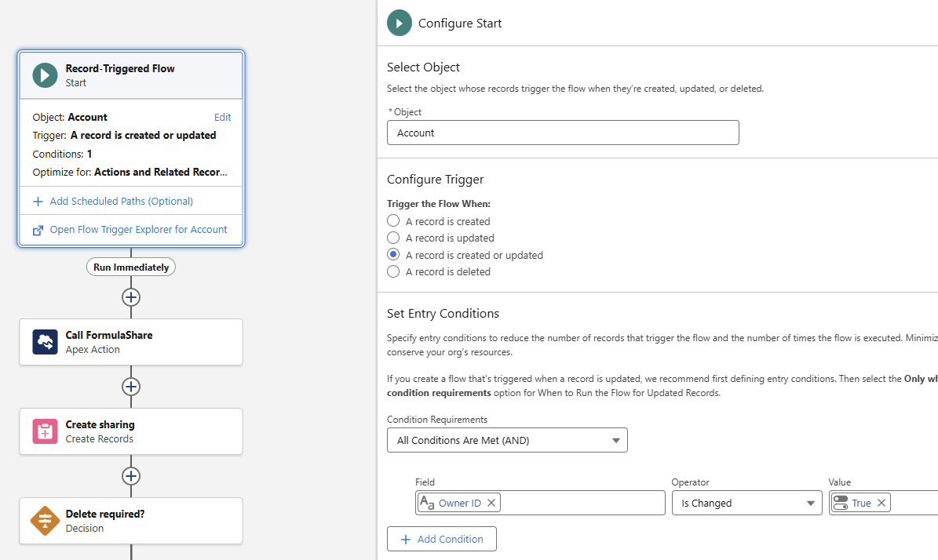Click the Record-Triggered Flow start icon

tap(45, 75)
